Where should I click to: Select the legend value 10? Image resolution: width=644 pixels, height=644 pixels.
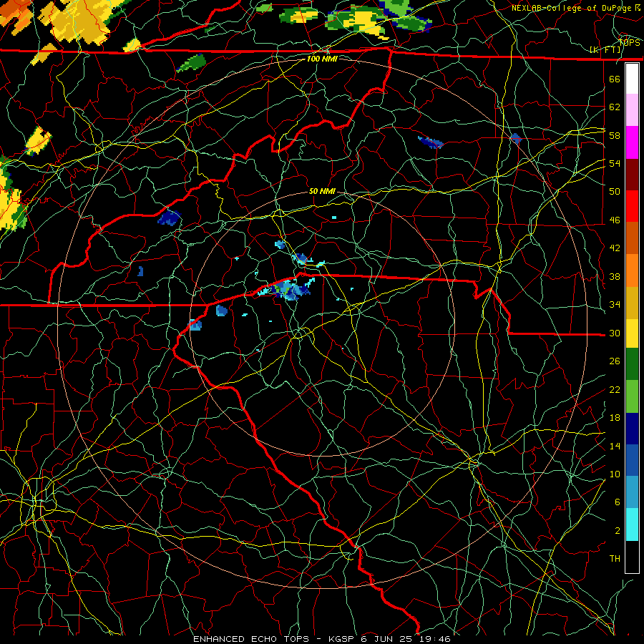pyautogui.click(x=615, y=474)
